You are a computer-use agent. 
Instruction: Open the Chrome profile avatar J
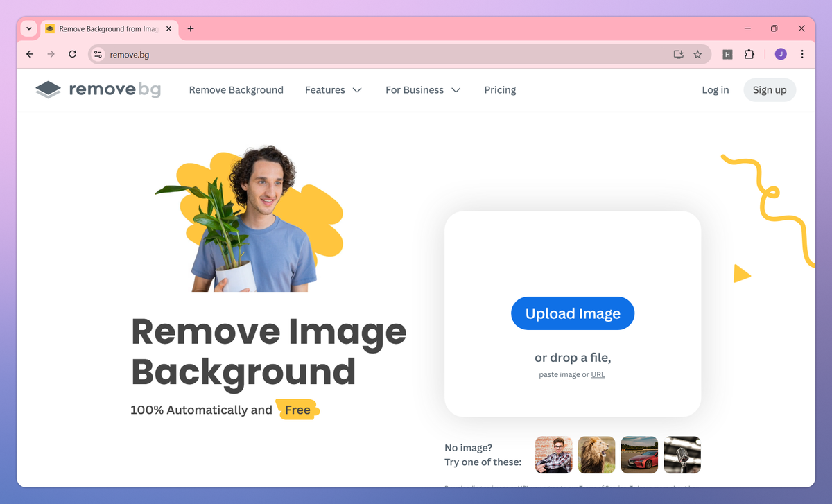(x=781, y=54)
